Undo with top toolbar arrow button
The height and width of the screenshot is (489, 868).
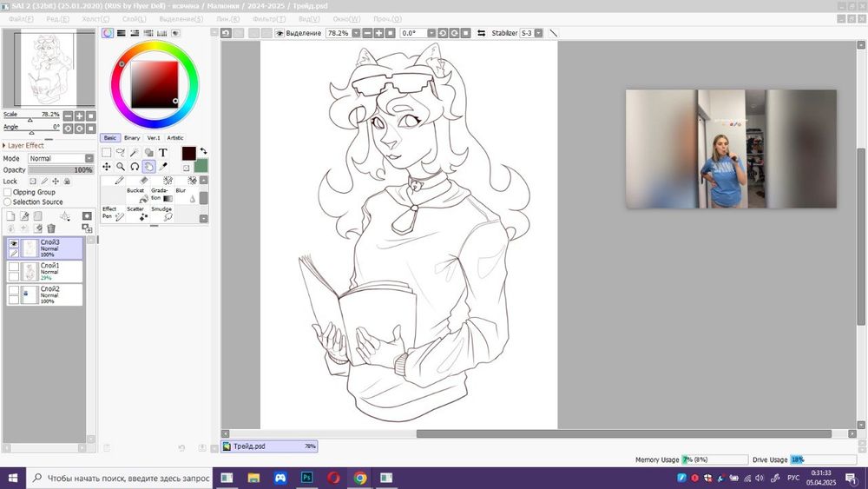pos(226,33)
